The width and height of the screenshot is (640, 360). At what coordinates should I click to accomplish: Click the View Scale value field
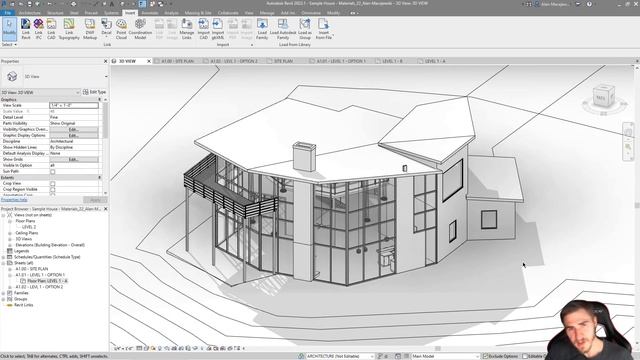pos(74,105)
